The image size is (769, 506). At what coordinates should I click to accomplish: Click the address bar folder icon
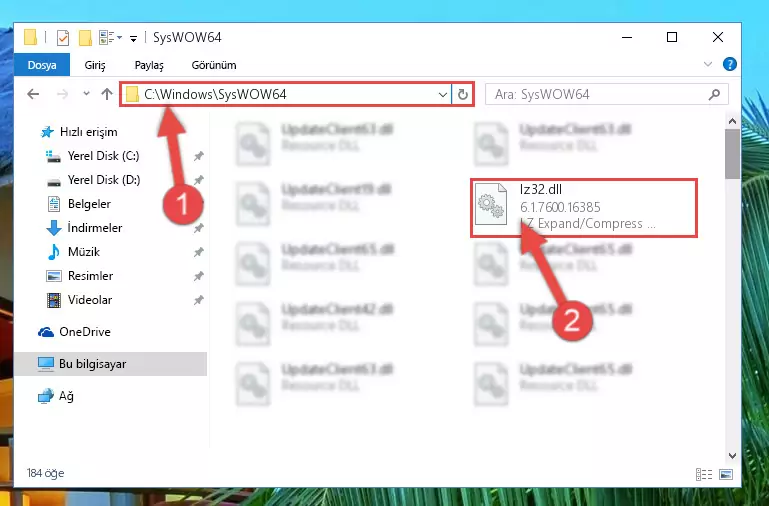[132, 94]
